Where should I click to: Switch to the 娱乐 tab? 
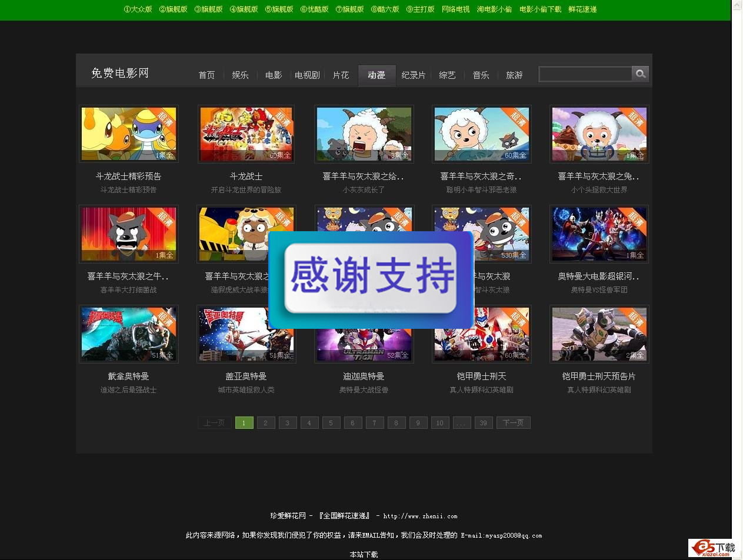[240, 75]
